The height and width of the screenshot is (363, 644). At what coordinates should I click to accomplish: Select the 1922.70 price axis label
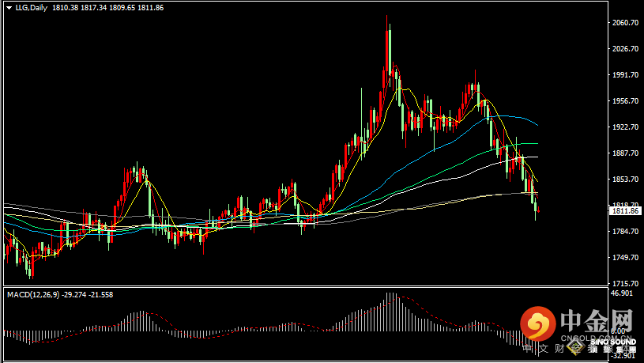click(x=625, y=127)
